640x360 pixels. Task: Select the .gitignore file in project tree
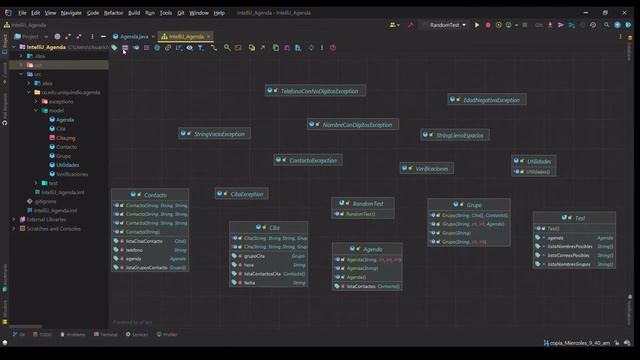(x=45, y=201)
